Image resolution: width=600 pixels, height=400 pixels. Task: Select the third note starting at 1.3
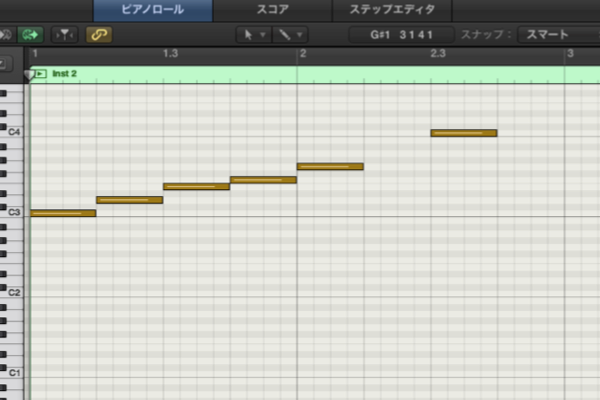[x=197, y=186]
